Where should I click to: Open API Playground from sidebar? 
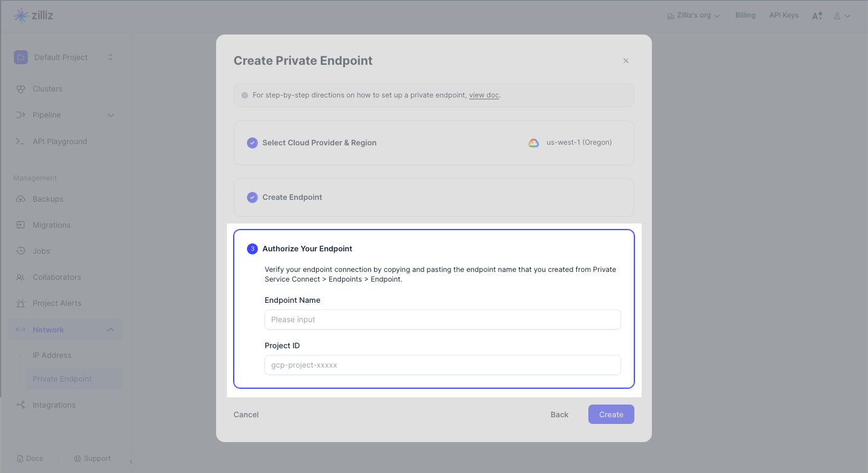click(x=59, y=142)
